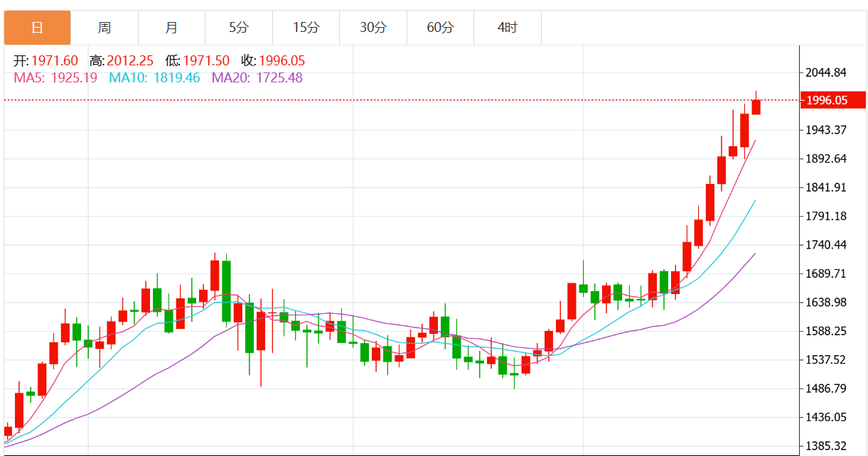Click the 2044.84 price axis label
This screenshot has height=456, width=868.
(826, 72)
